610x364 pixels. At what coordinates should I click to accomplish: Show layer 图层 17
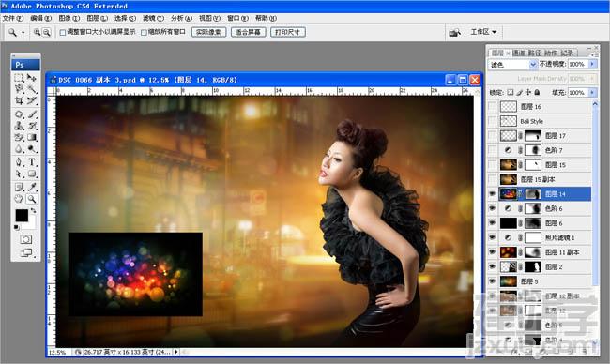493,136
